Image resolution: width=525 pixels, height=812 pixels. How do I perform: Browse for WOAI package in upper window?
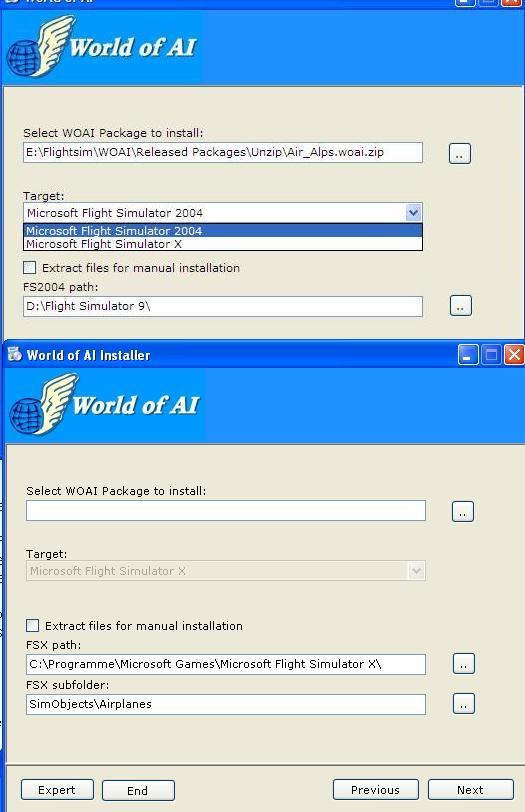[x=459, y=153]
